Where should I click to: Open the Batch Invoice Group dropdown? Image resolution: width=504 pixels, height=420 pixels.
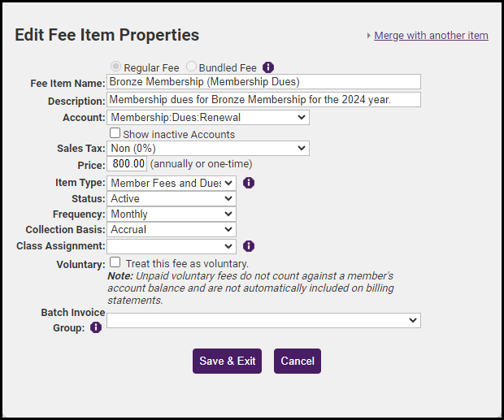[x=263, y=321]
